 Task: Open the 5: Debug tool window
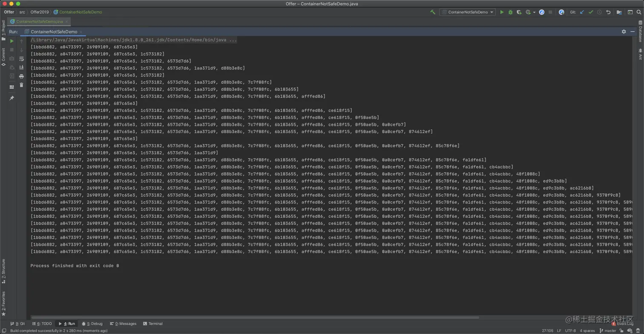(92, 324)
